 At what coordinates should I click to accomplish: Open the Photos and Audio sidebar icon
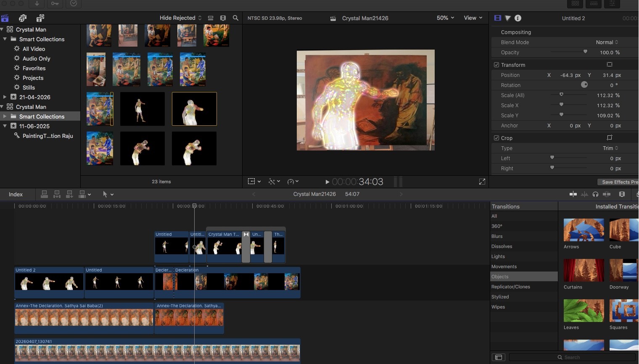23,18
